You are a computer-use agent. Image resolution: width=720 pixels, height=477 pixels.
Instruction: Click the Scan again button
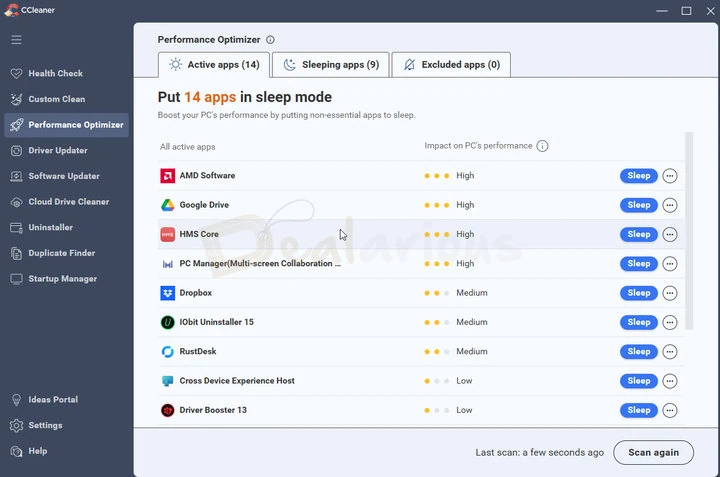click(653, 452)
